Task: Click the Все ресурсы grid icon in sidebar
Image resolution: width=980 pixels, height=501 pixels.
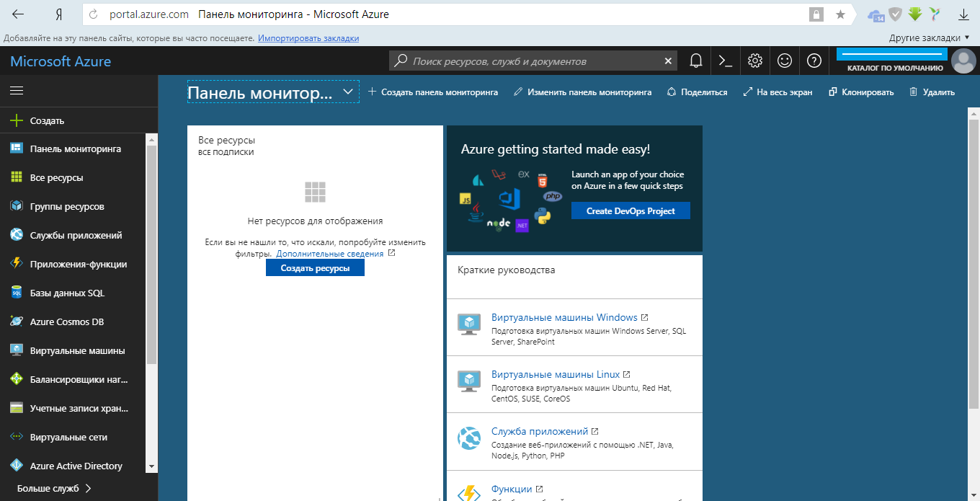Action: 17,177
